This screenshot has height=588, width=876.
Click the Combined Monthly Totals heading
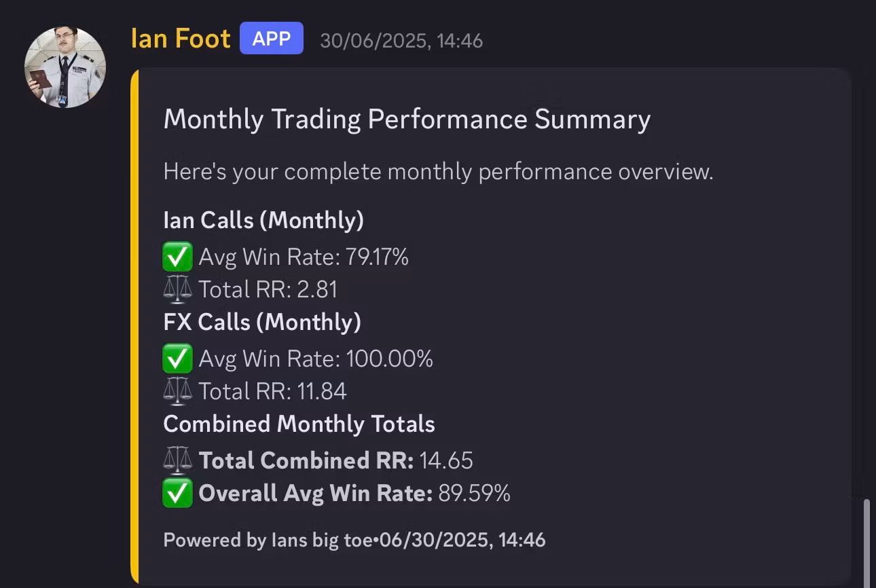click(299, 424)
